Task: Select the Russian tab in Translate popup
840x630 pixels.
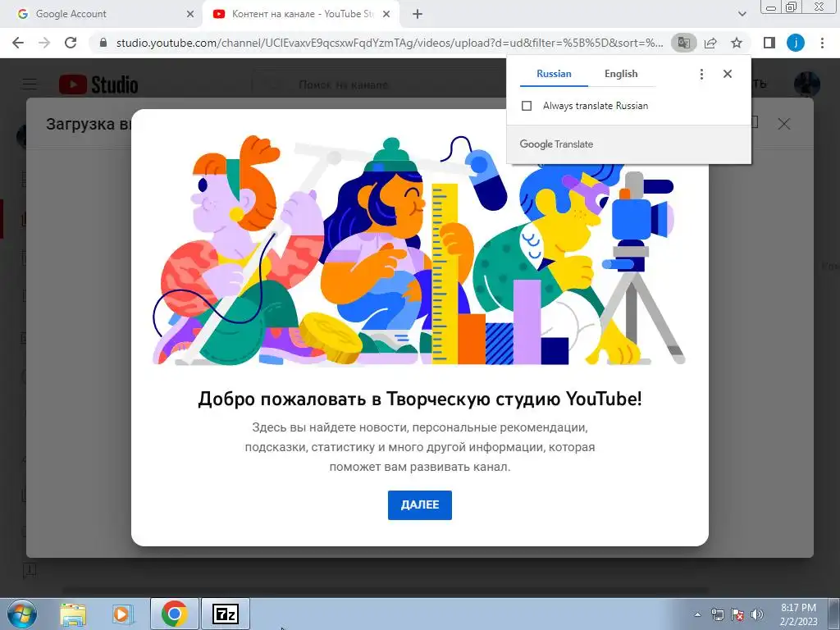Action: pos(554,74)
